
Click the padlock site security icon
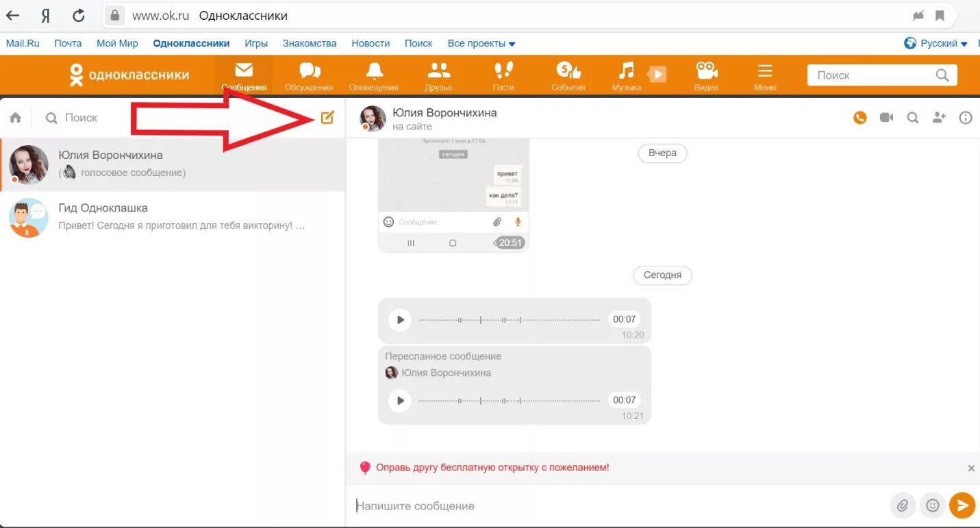pos(116,15)
